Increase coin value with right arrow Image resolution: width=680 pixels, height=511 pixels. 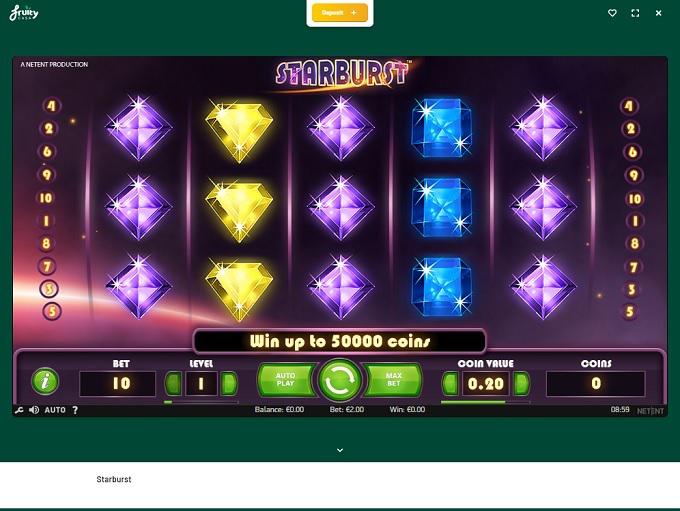521,383
